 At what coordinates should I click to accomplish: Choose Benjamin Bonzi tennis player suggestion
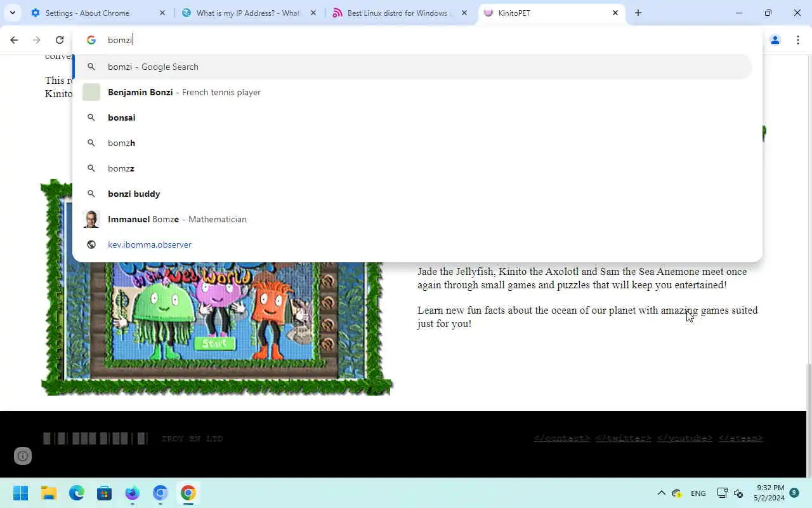coord(412,92)
